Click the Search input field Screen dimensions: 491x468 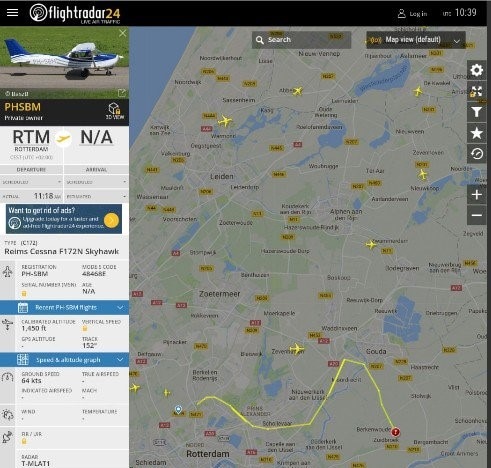pyautogui.click(x=301, y=40)
